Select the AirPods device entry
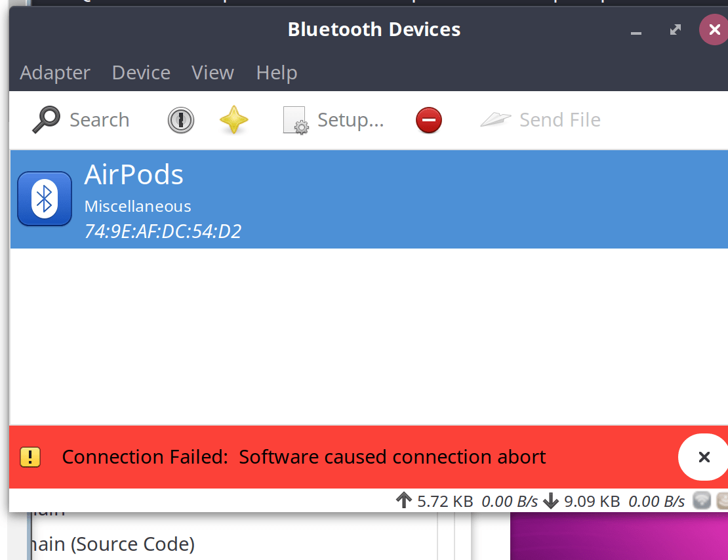 [x=262, y=197]
